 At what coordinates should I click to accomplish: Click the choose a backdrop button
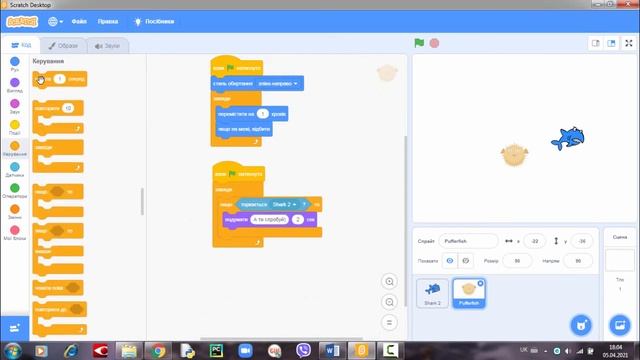(620, 325)
